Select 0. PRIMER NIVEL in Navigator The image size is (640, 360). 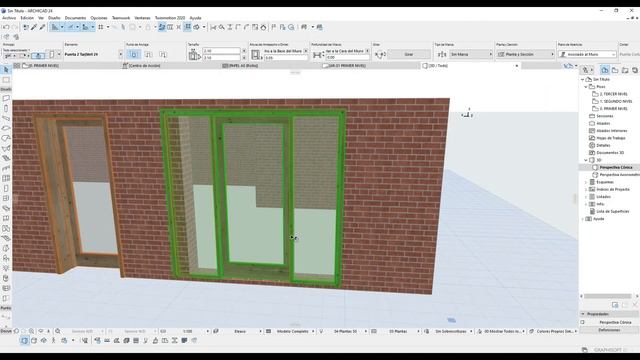point(613,109)
